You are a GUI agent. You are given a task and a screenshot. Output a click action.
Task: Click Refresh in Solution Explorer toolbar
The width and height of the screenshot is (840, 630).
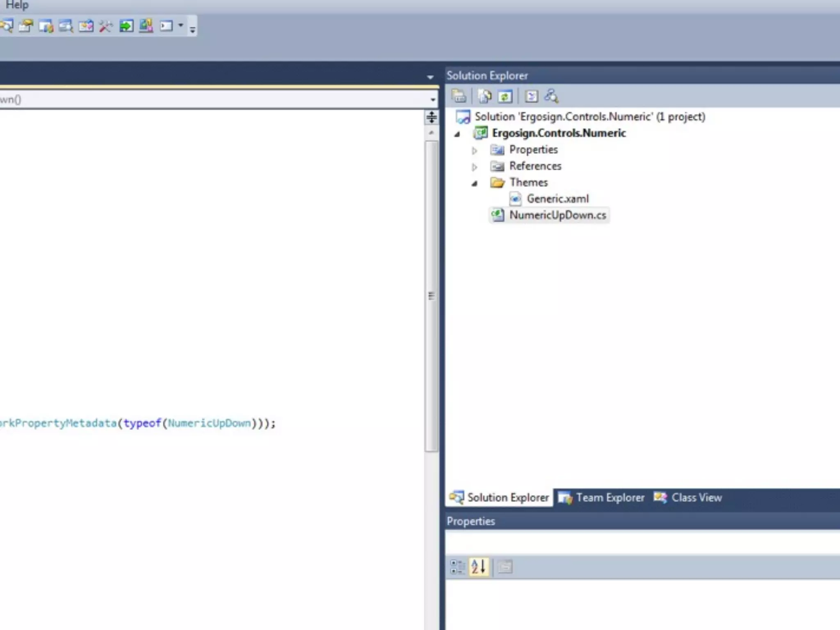[505, 97]
